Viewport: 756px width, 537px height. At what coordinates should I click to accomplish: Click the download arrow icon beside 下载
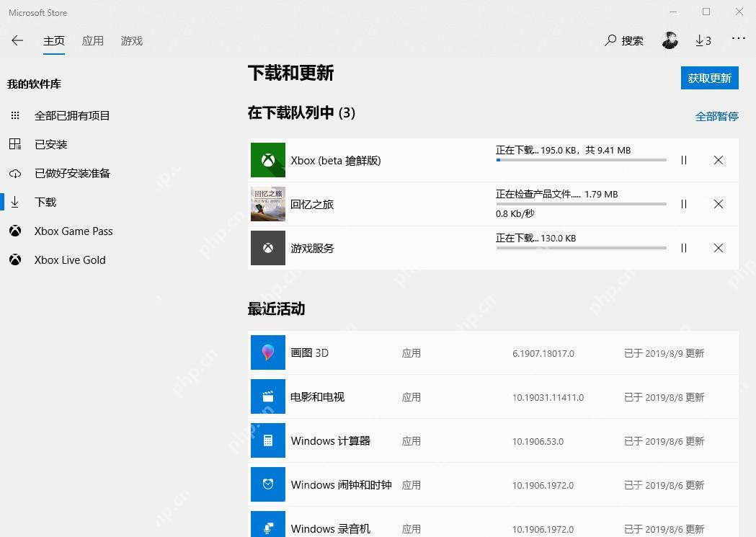pyautogui.click(x=15, y=202)
